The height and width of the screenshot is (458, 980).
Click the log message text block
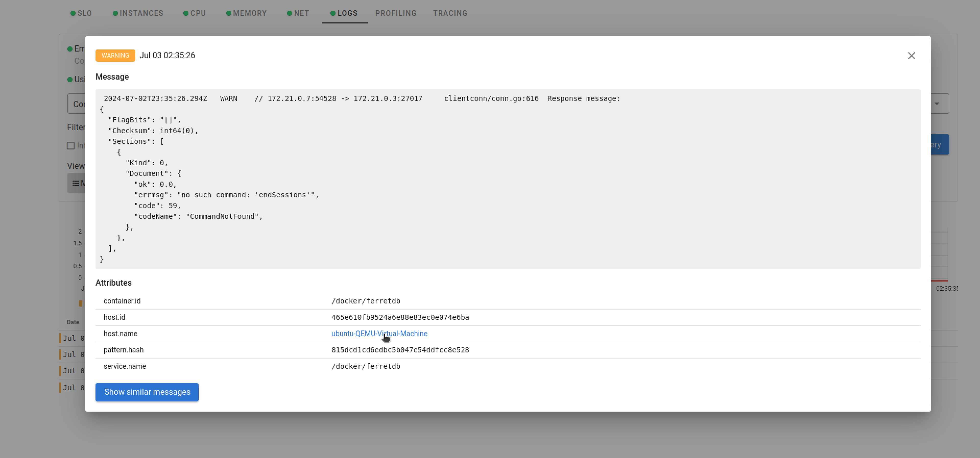click(x=508, y=179)
